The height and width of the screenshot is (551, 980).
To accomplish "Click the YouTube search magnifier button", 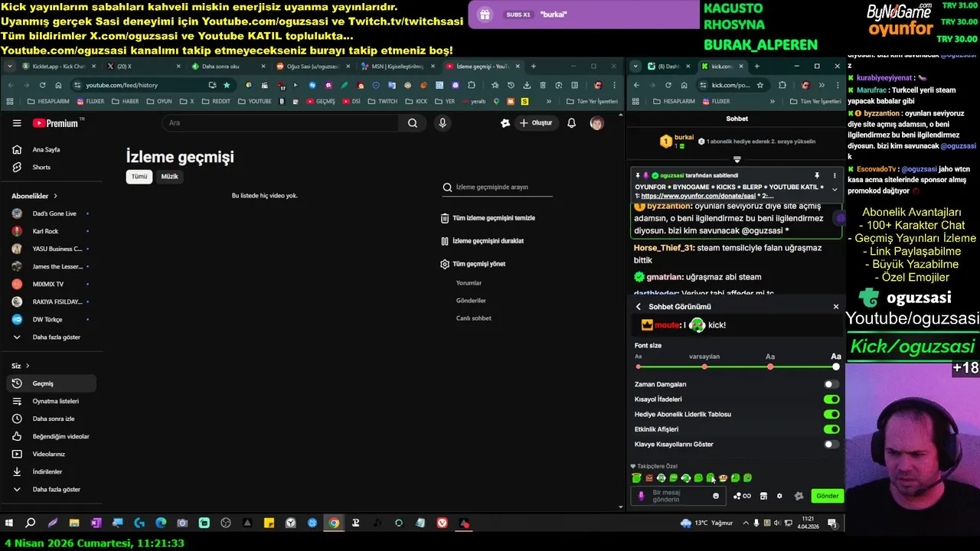I will pyautogui.click(x=413, y=122).
